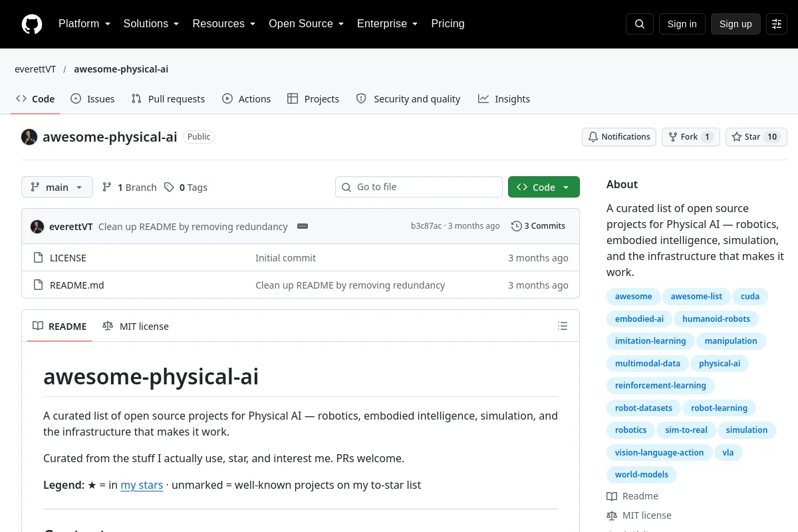Click the embodied-ai topic tag
The image size is (798, 532).
(639, 319)
